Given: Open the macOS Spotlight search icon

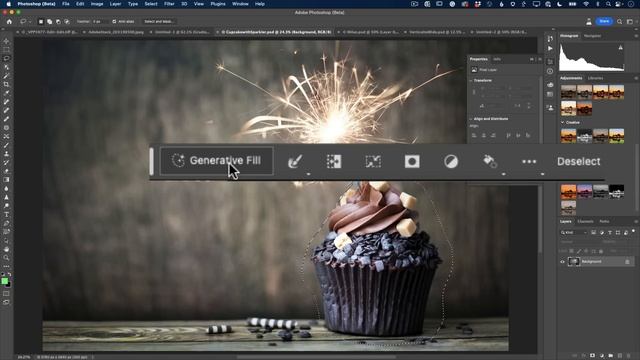Looking at the screenshot, I should coord(608,4).
